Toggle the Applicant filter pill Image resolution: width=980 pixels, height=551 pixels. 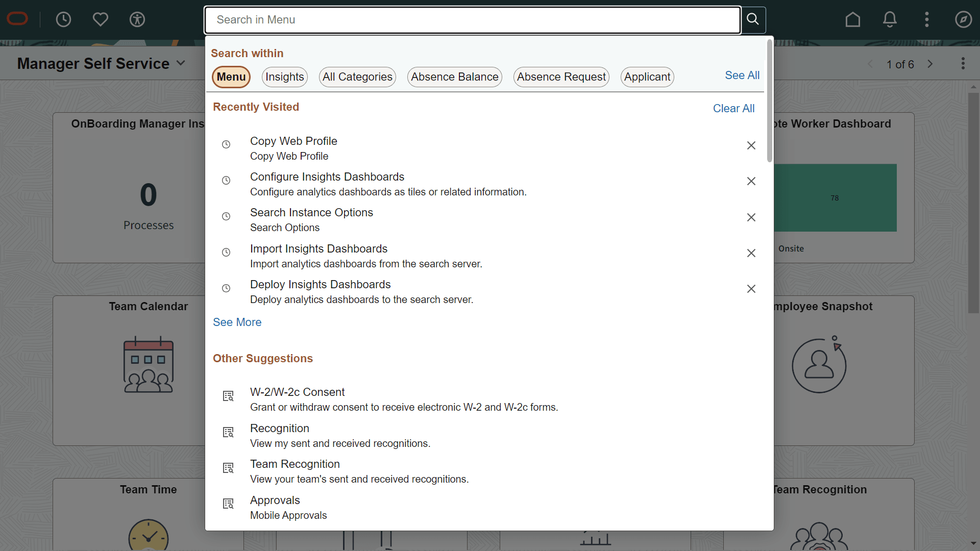click(x=647, y=77)
